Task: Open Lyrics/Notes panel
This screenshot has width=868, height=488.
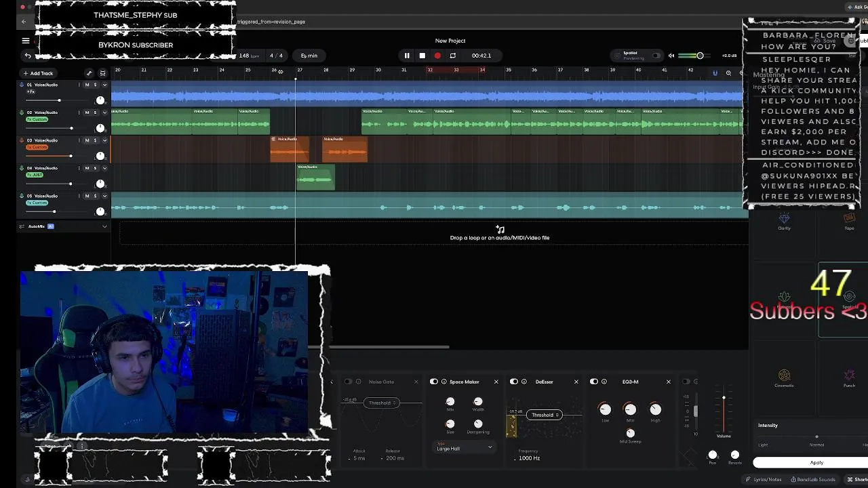Action: click(x=764, y=479)
